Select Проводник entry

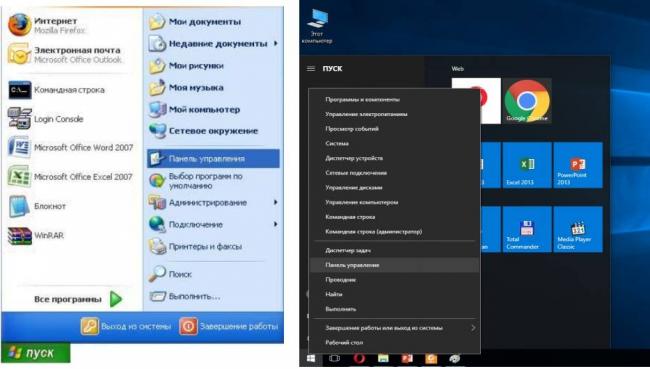pos(394,280)
